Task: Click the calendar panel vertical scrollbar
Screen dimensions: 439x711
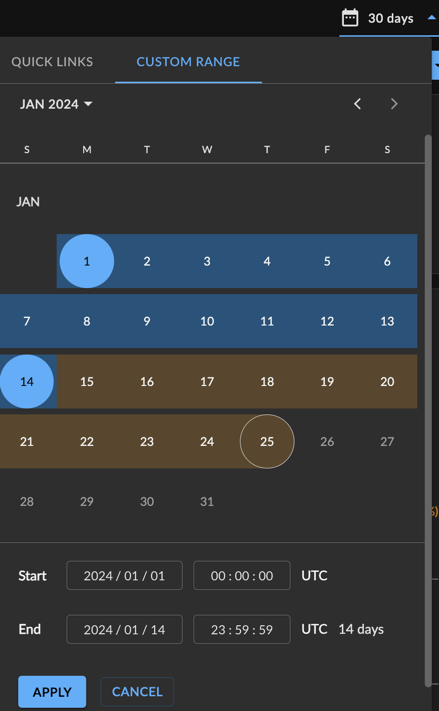Action: 428,410
